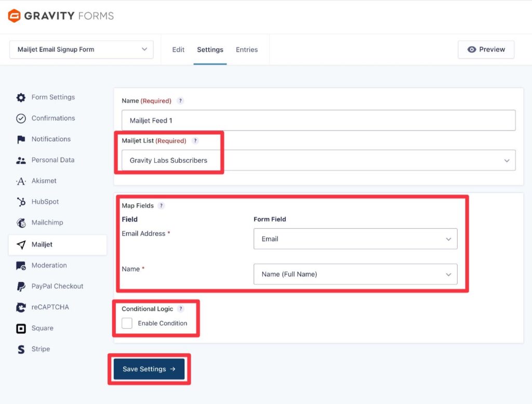The height and width of the screenshot is (404, 532).
Task: Click chevron of the form switcher dropdown
Action: point(144,49)
